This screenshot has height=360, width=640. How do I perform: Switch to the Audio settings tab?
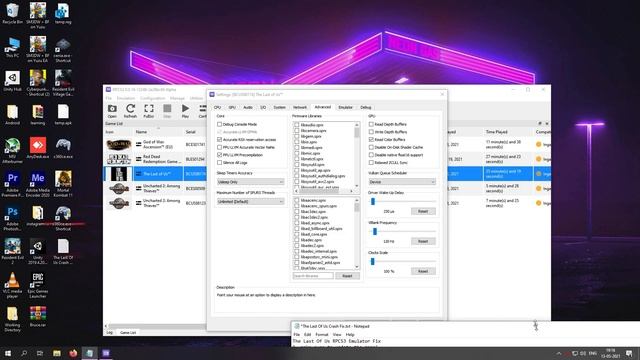click(x=248, y=107)
